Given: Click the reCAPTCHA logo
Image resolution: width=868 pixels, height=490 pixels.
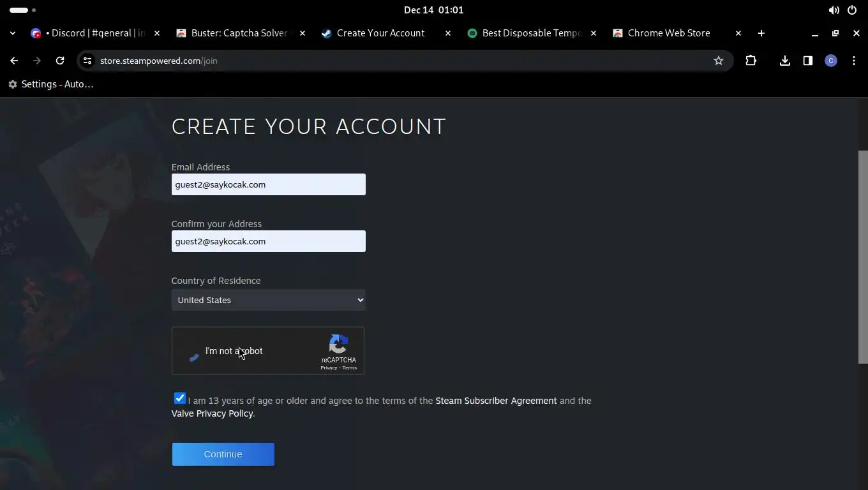Looking at the screenshot, I should point(338,345).
